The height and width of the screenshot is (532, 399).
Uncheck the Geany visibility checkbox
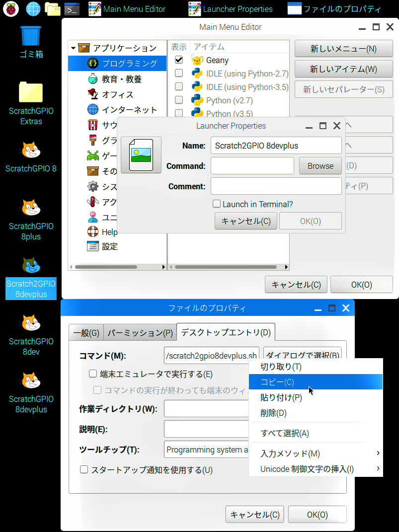coord(179,60)
